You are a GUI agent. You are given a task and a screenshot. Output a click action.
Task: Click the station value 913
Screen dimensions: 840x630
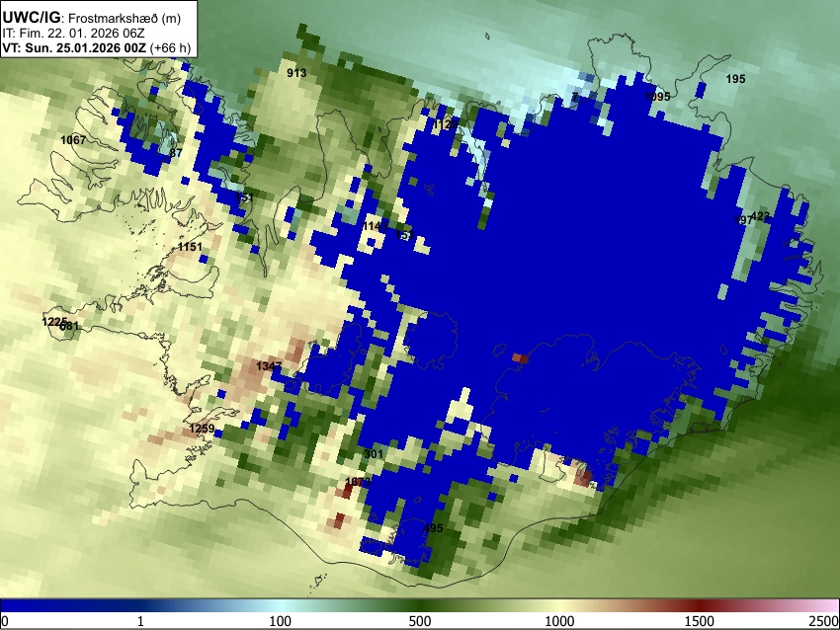click(x=296, y=73)
